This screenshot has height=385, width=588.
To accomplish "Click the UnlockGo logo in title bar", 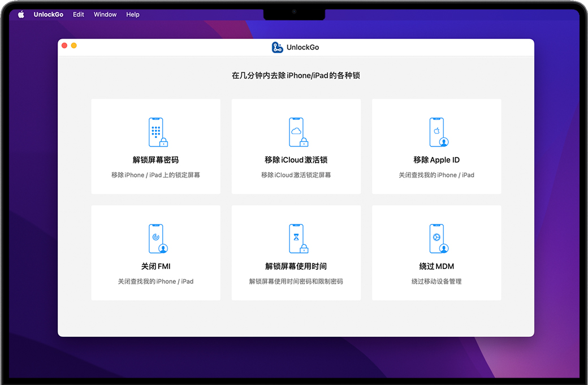I will (277, 47).
